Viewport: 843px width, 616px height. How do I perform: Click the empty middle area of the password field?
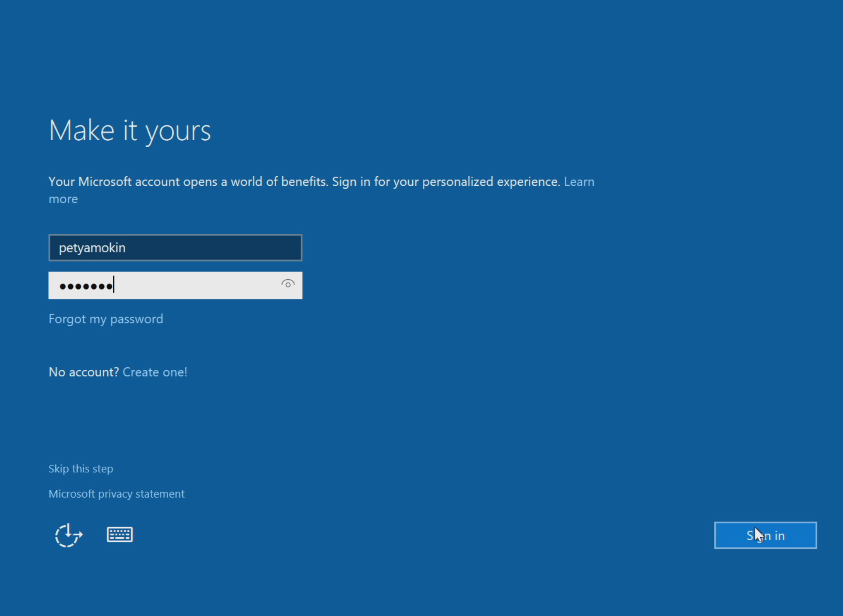193,286
